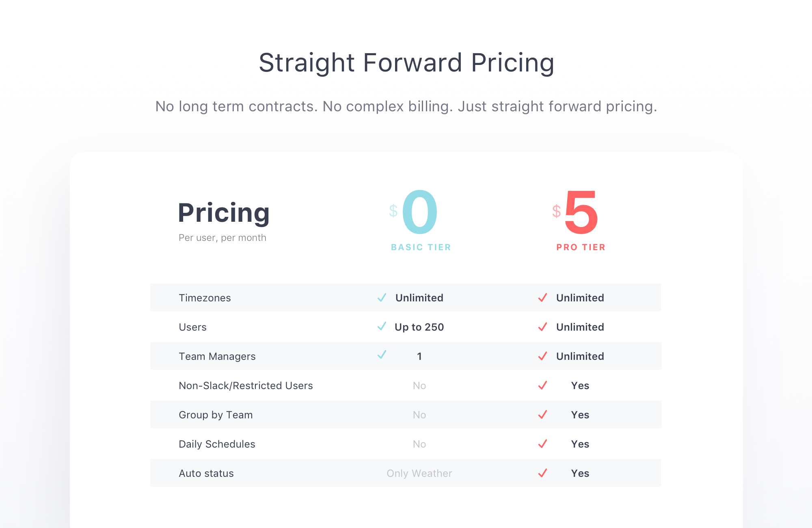Click the bold Pricing title
This screenshot has height=528, width=812.
coord(224,213)
